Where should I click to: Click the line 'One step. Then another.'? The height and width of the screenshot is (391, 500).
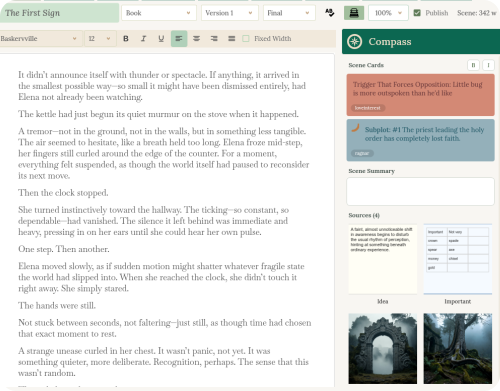click(x=64, y=249)
